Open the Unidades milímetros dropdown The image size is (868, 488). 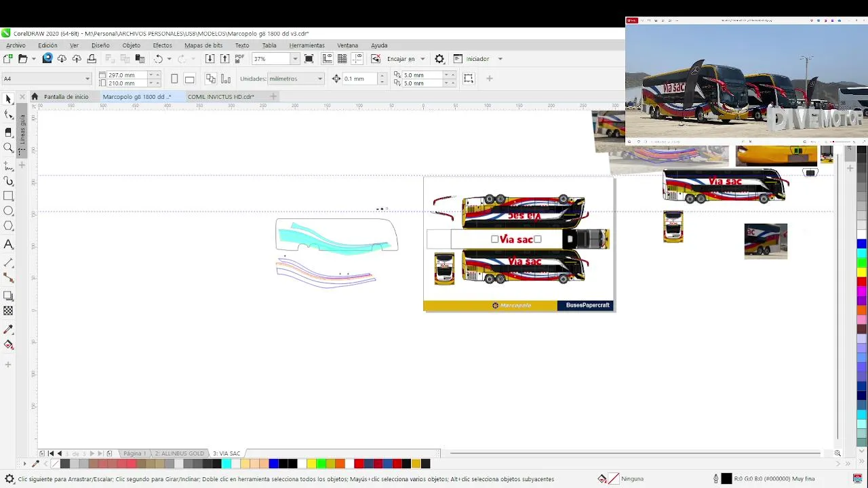(320, 79)
